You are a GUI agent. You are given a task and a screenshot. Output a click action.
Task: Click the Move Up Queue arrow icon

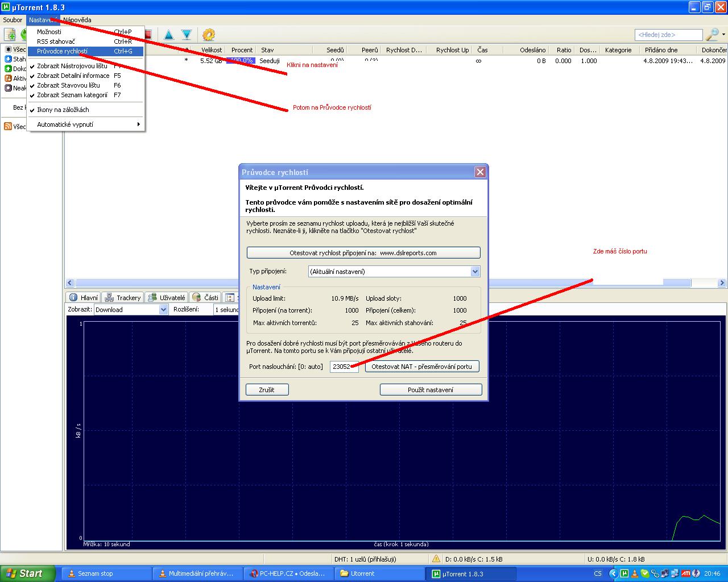coord(169,35)
